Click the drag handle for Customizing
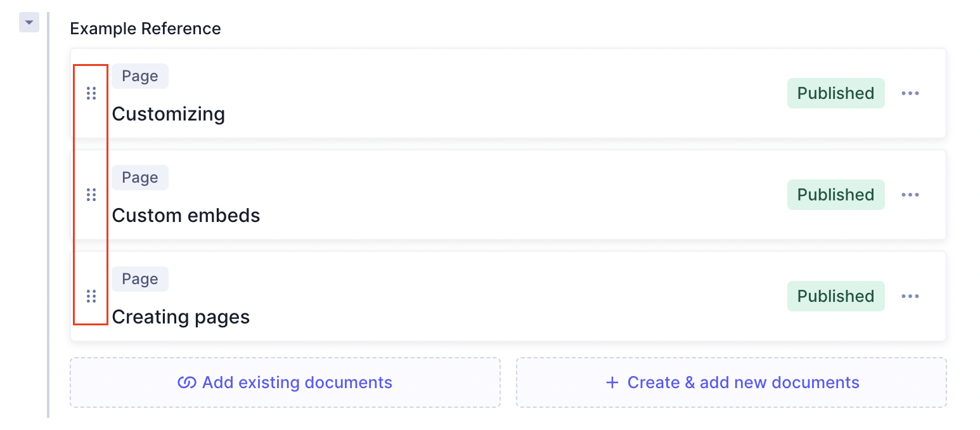Image resolution: width=980 pixels, height=430 pixels. point(91,93)
